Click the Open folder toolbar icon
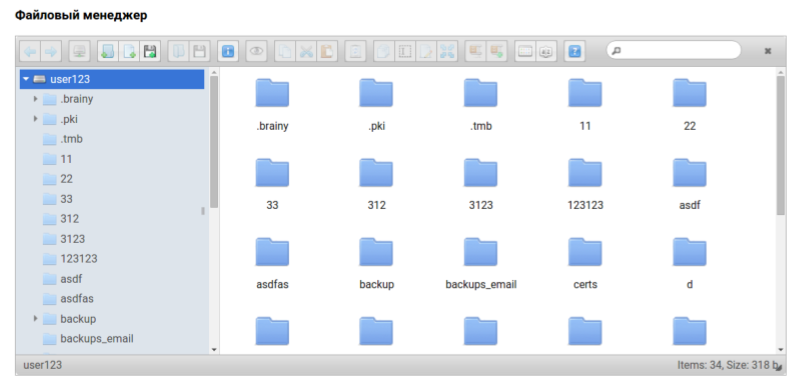This screenshot has width=791, height=379. pyautogui.click(x=178, y=51)
